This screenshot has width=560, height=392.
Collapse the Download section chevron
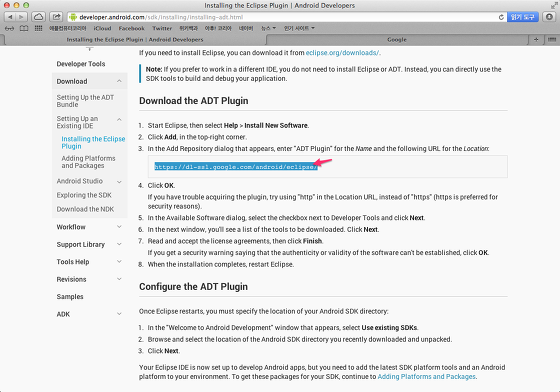click(x=119, y=81)
